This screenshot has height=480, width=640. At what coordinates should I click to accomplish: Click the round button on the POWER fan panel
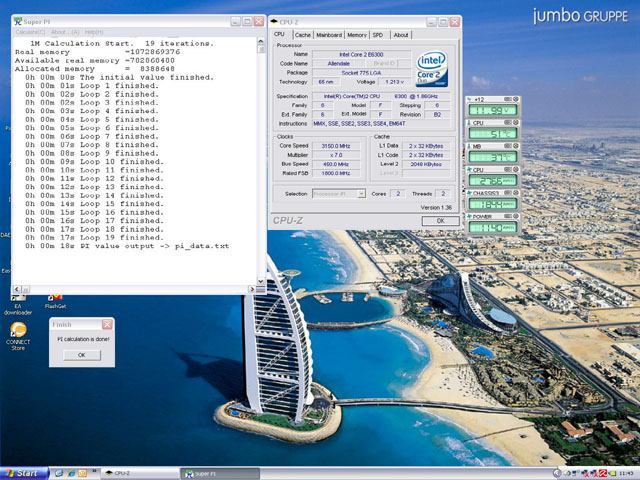(x=516, y=216)
